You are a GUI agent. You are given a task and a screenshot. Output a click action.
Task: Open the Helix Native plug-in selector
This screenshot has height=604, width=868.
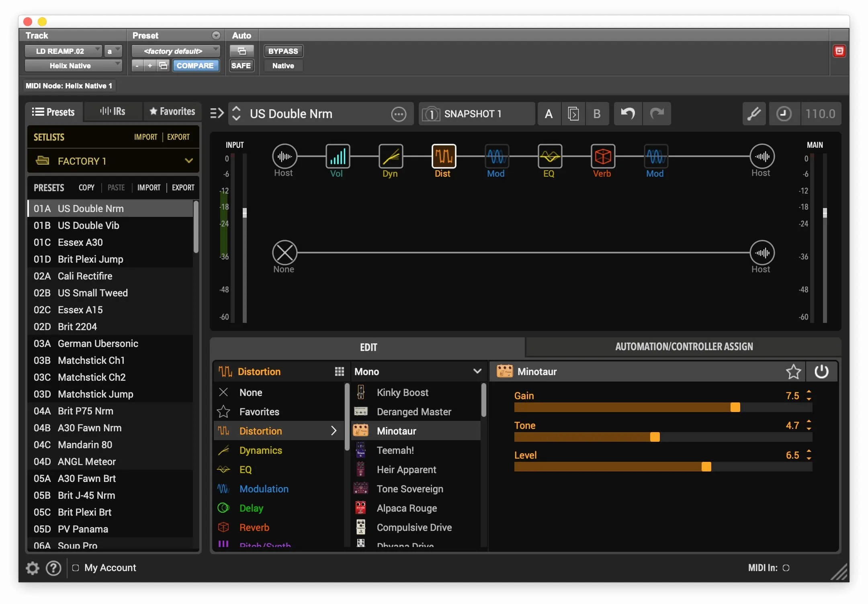pos(73,65)
